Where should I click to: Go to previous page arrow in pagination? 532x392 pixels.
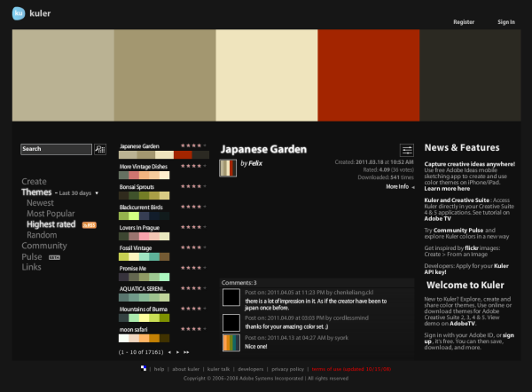(x=169, y=352)
